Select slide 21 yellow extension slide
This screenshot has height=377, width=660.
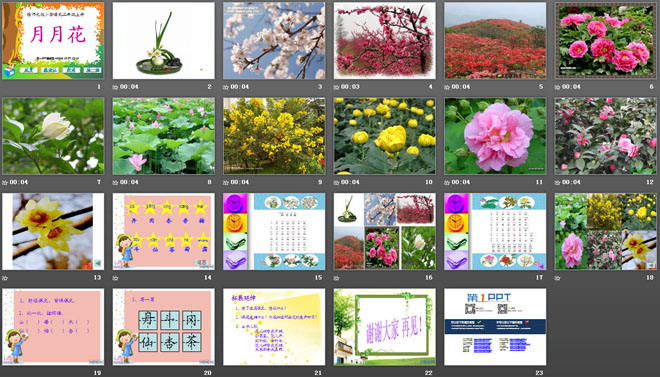pyautogui.click(x=274, y=327)
